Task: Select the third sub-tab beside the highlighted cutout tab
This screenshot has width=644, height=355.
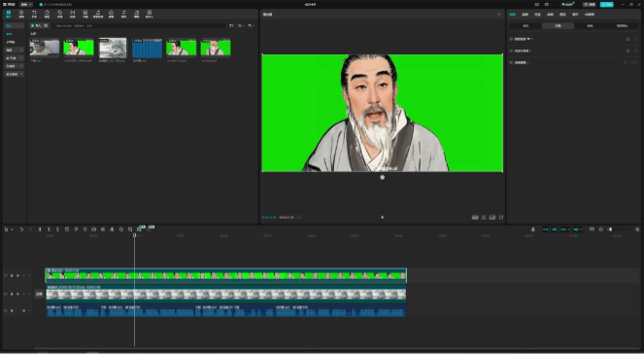Action: [x=590, y=25]
